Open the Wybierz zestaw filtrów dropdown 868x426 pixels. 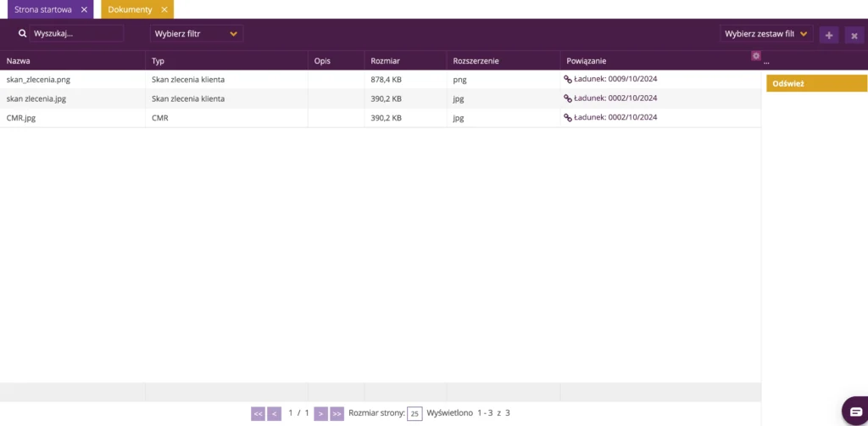[x=766, y=34]
